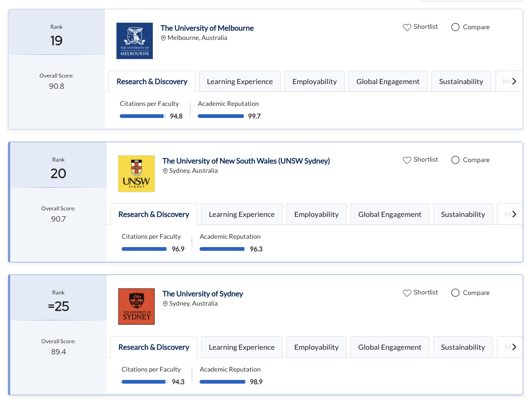Select Compare for The University of Melbourne
Image resolution: width=532 pixels, height=405 pixels.
pyautogui.click(x=455, y=27)
